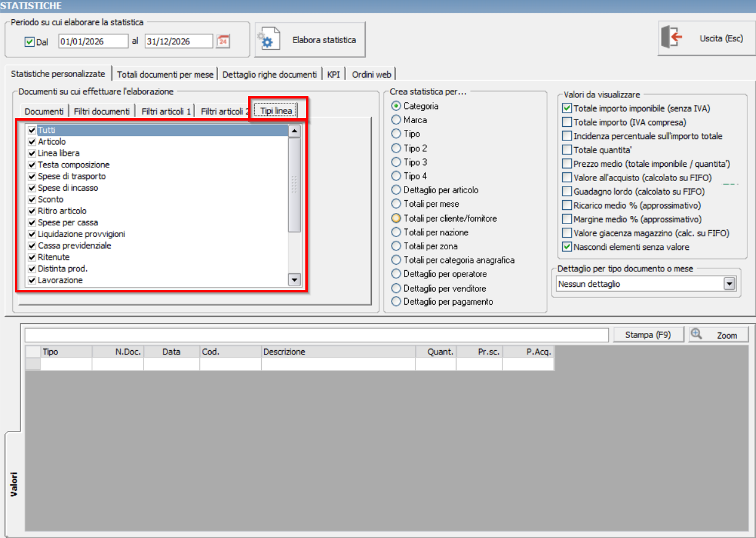Enable Ricarico medio % checkbox
756x538 pixels.
tap(567, 205)
